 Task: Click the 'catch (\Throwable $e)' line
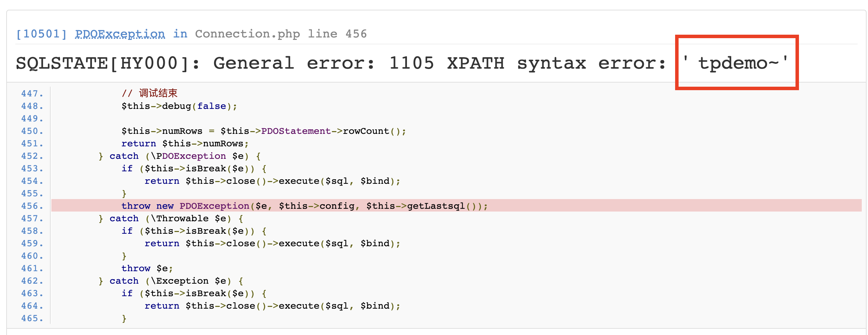[171, 218]
